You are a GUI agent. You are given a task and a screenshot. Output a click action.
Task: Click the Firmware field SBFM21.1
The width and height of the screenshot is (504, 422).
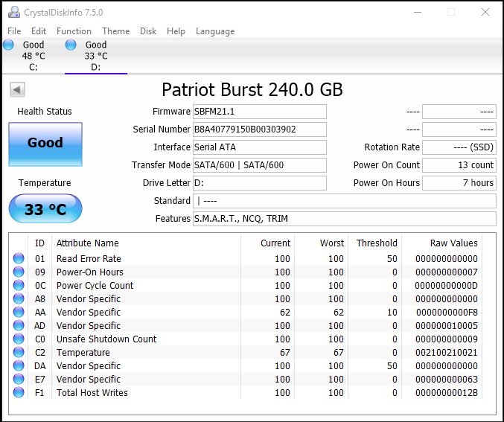click(x=260, y=112)
